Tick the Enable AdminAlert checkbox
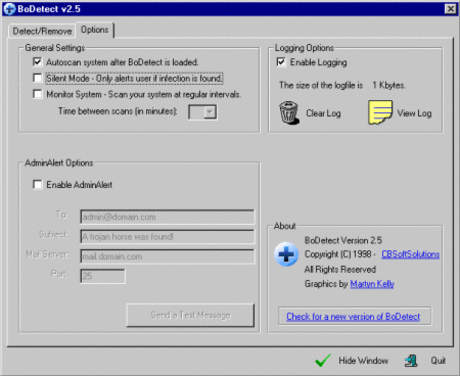Image resolution: width=460 pixels, height=376 pixels. click(x=38, y=184)
